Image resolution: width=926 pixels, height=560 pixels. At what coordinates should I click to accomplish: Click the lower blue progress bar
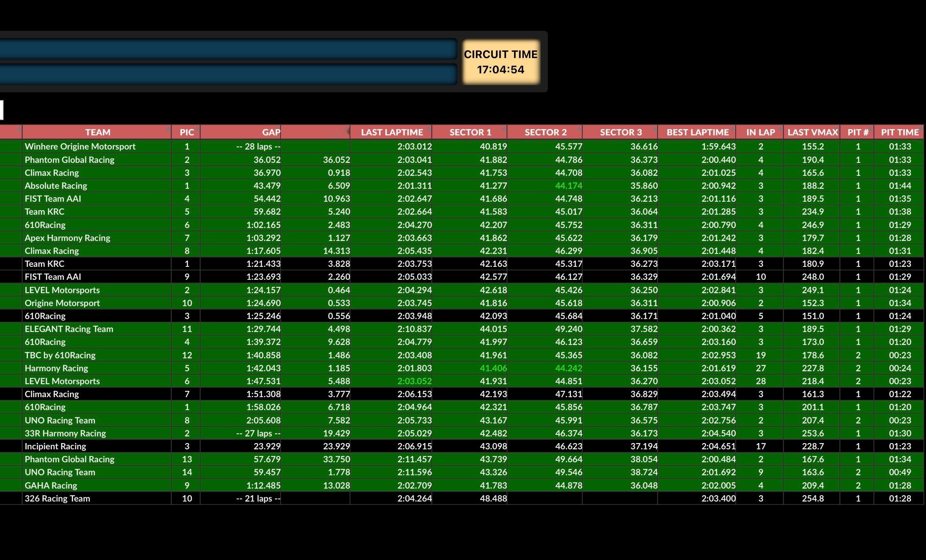coord(228,74)
